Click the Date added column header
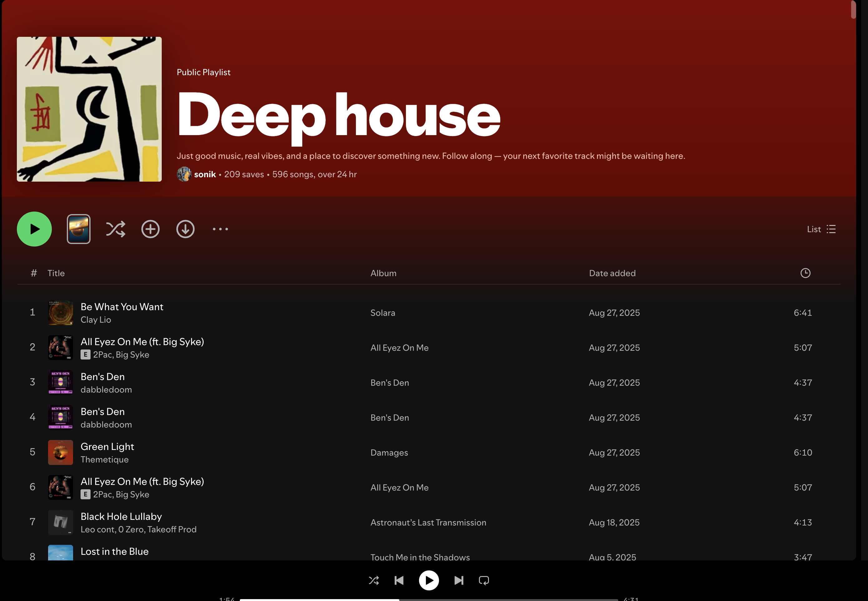 [x=612, y=273]
